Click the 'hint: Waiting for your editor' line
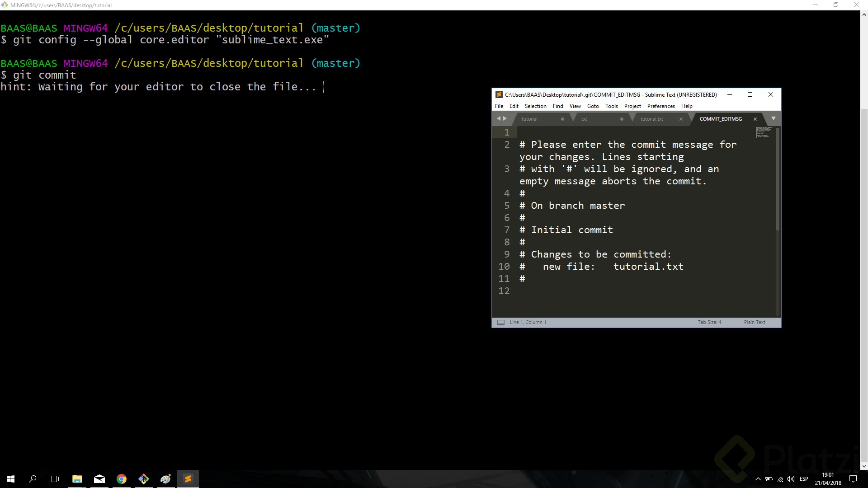The image size is (868, 488). pos(158,87)
